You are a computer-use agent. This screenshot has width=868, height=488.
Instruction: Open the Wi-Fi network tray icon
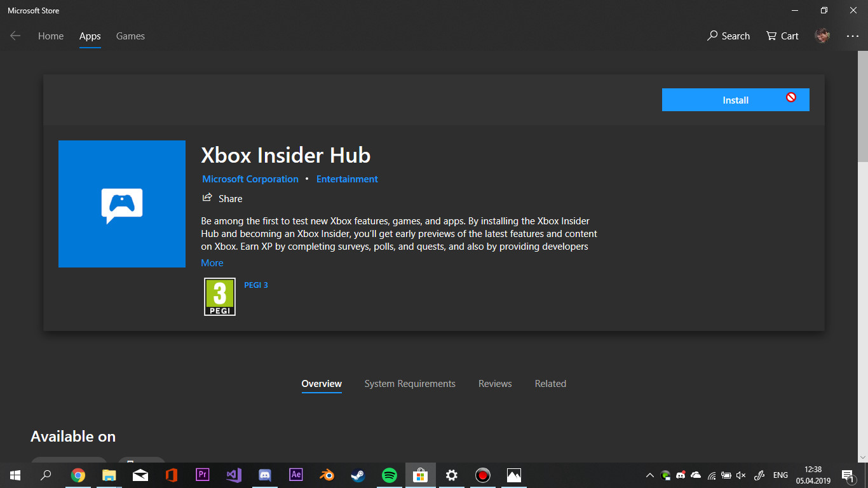(711, 475)
